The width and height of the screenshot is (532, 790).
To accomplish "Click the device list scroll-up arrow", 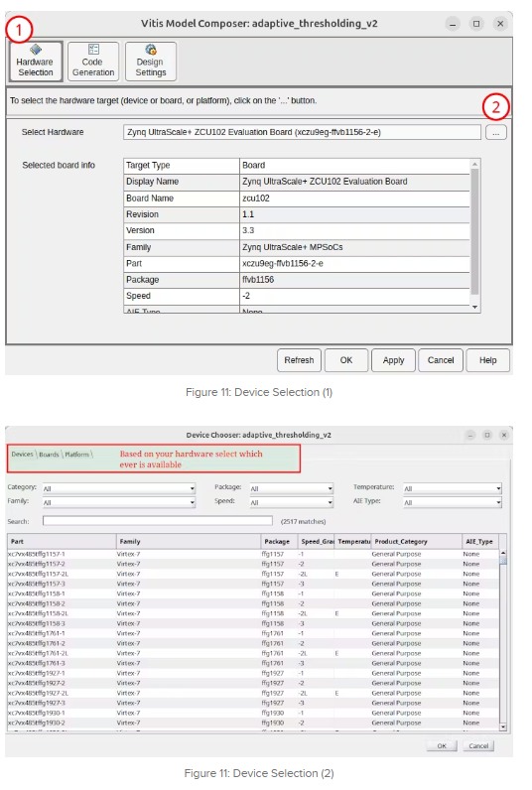I will click(x=503, y=553).
